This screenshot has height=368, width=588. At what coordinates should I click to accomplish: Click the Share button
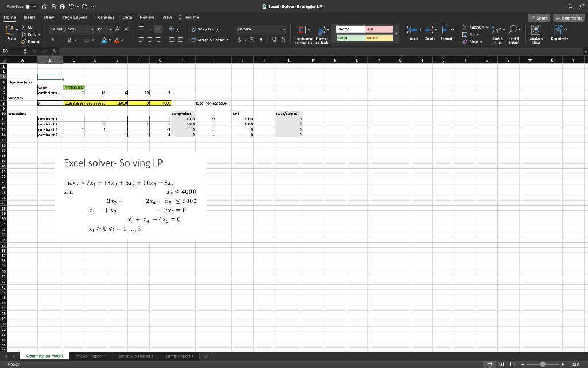pyautogui.click(x=539, y=17)
